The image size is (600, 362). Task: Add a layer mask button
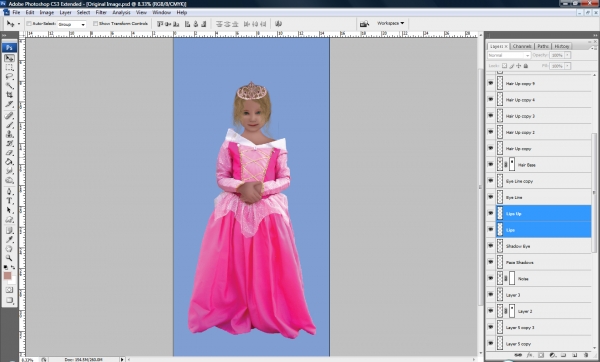(x=541, y=355)
